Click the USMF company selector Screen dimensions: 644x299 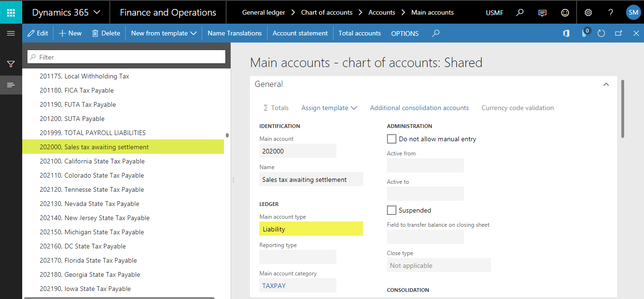point(494,13)
